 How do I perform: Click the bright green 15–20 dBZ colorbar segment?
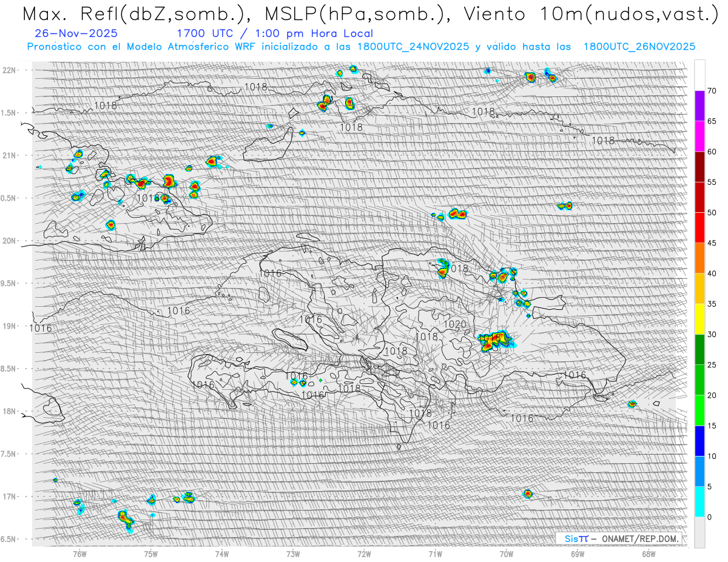pyautogui.click(x=699, y=410)
